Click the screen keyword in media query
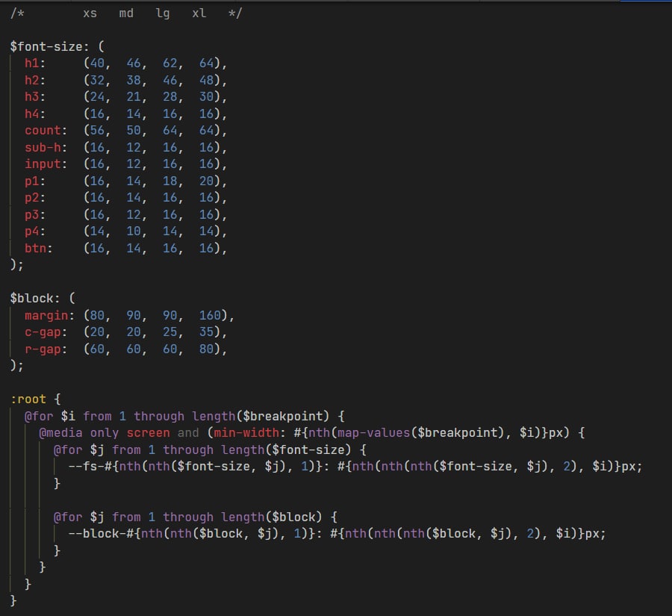Viewport: 672px width, 616px height. (149, 432)
